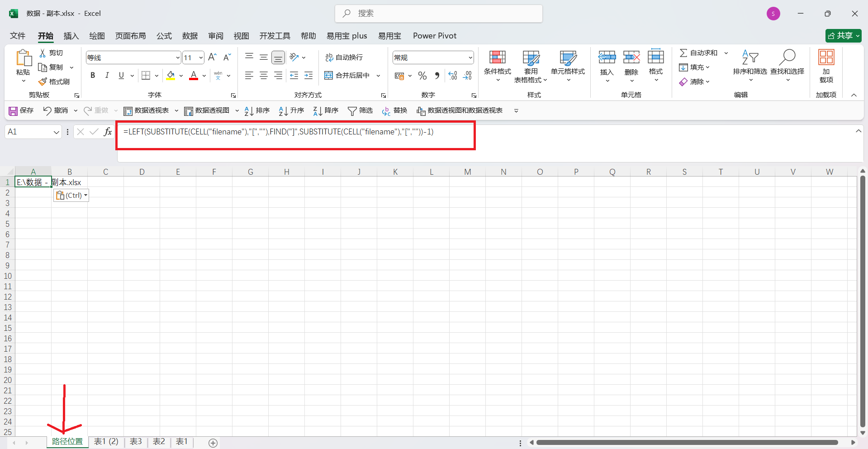This screenshot has width=868, height=449.
Task: Toggle Wrap Text (自动换行)
Action: tap(344, 57)
